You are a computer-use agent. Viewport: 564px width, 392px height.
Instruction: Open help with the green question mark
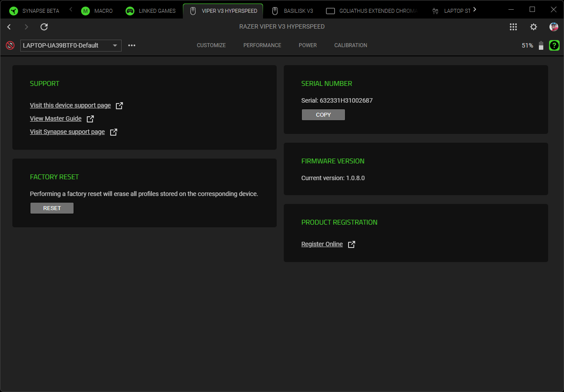click(x=554, y=45)
